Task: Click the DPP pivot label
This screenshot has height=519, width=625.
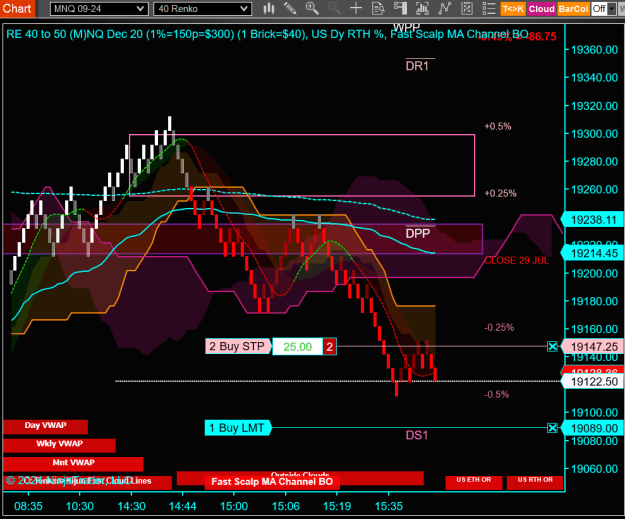Action: [418, 234]
